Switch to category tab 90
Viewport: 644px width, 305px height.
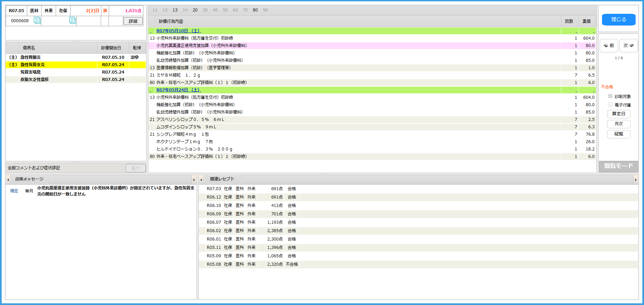click(x=266, y=10)
